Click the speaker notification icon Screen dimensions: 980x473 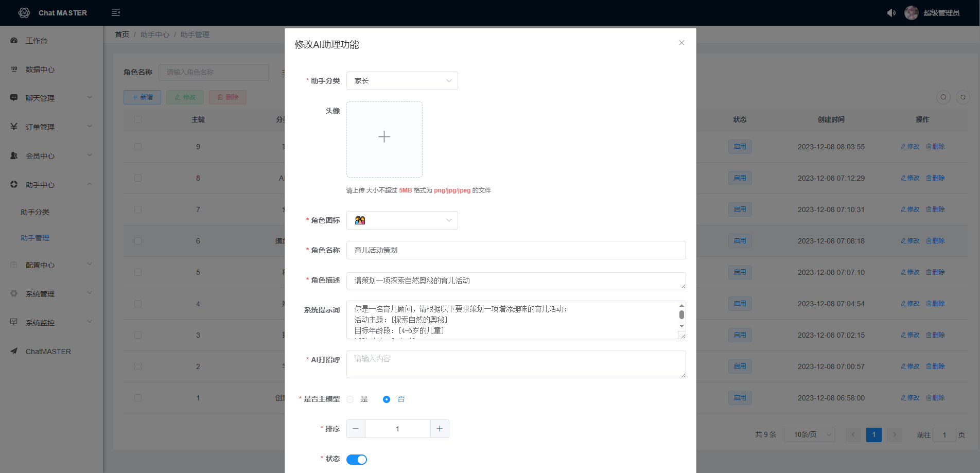[x=891, y=13]
